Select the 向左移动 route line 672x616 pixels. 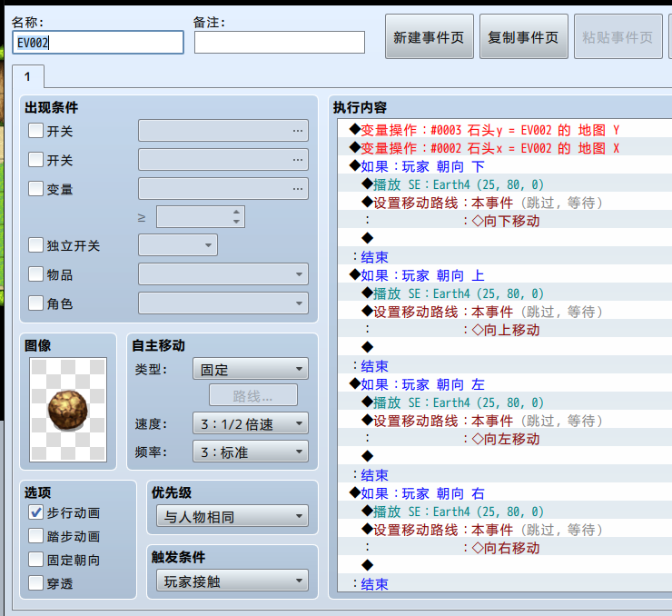pos(504,439)
